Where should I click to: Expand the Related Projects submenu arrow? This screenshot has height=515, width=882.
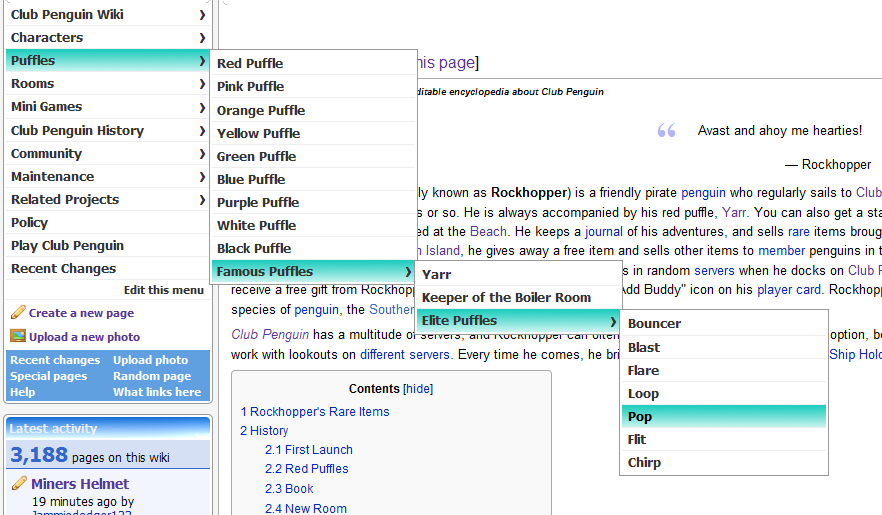(202, 200)
